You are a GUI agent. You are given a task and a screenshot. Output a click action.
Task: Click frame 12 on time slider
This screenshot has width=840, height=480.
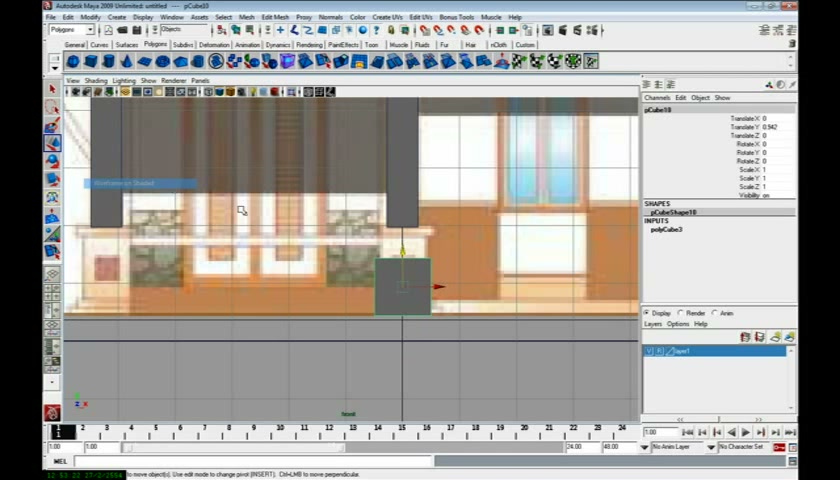(329, 428)
